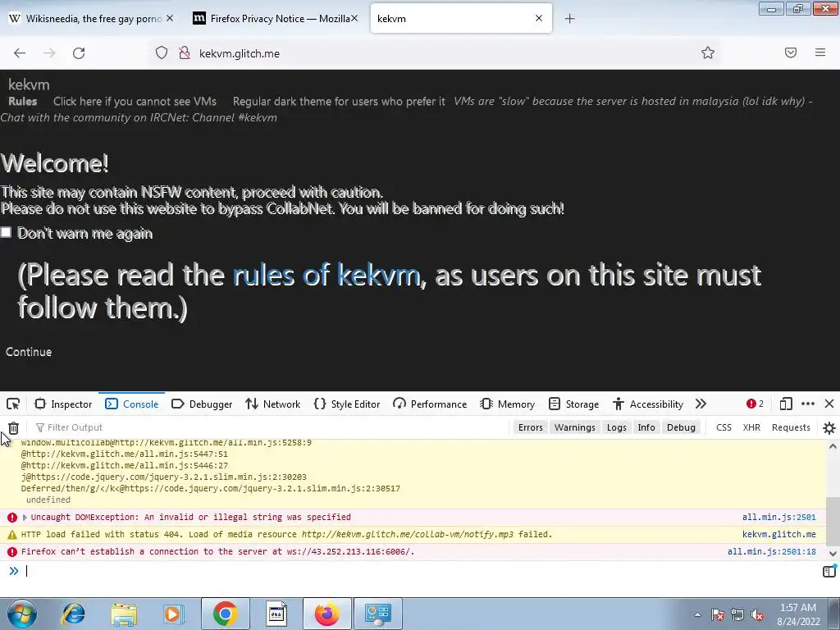Screen dimensions: 840x630
Task: Open the Inspector devtools panel
Action: click(63, 404)
